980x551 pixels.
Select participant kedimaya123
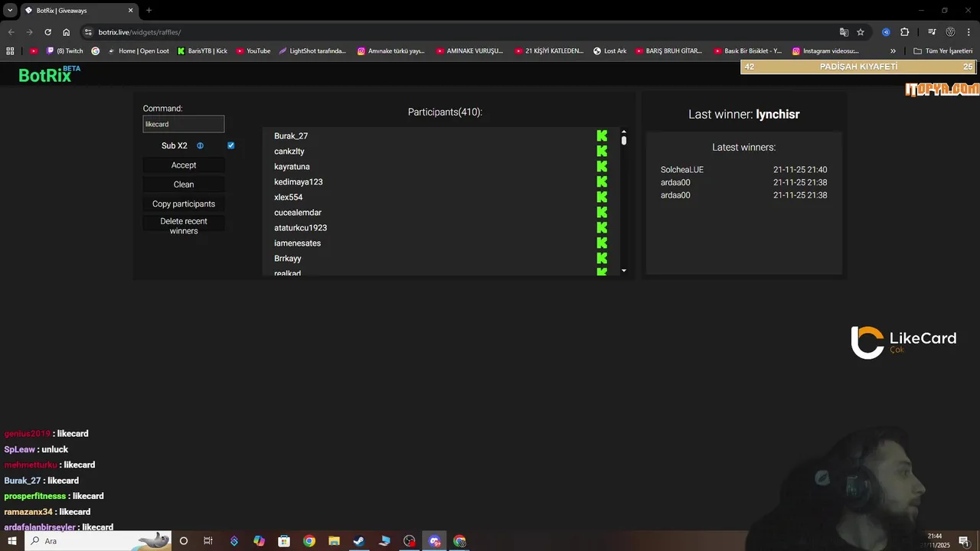(299, 182)
